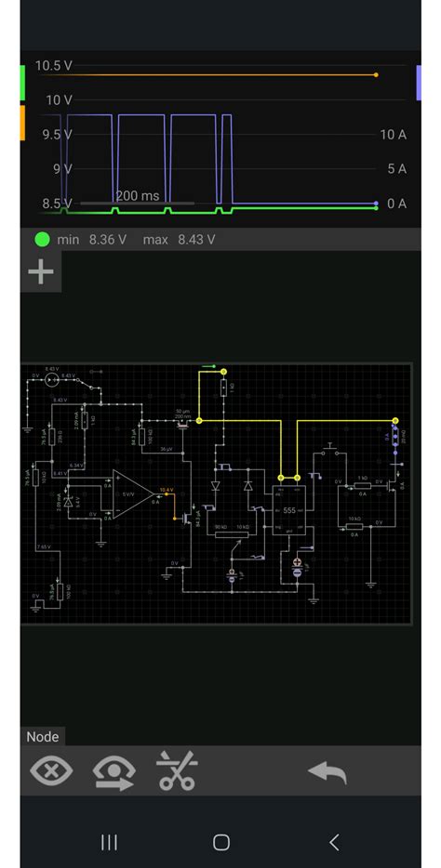The image size is (441, 868).
Task: Tap the 7.65 V voltage label on left wire
Action: [x=44, y=547]
